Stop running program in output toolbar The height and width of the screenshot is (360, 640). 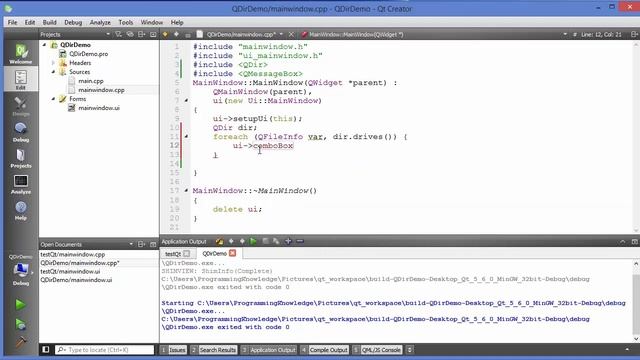[265, 241]
